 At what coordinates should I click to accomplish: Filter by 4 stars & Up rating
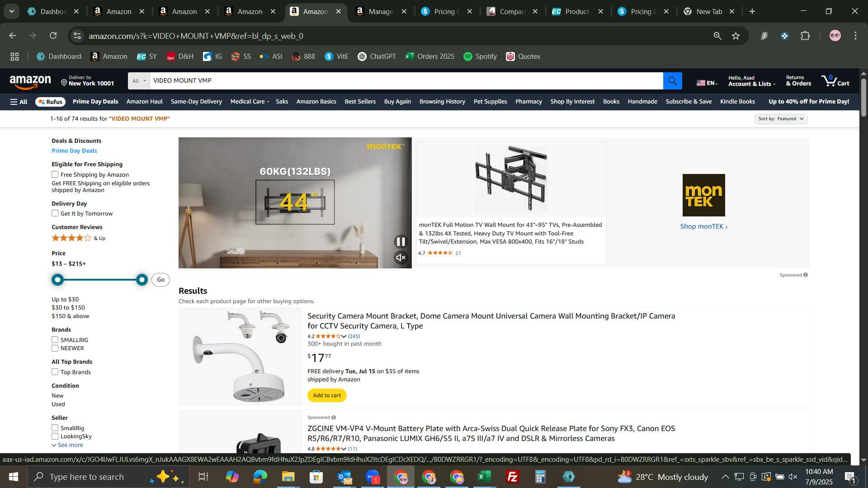[79, 238]
